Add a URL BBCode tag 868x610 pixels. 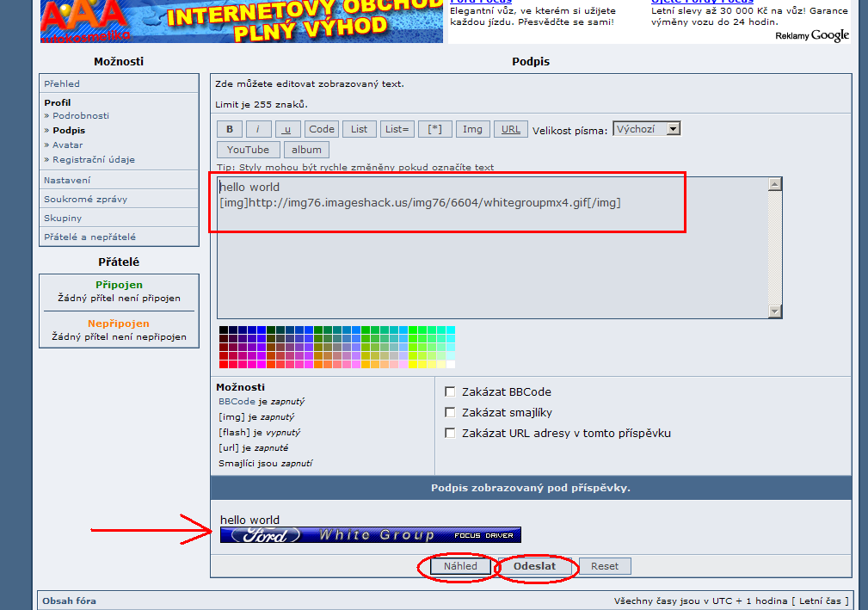(510, 129)
